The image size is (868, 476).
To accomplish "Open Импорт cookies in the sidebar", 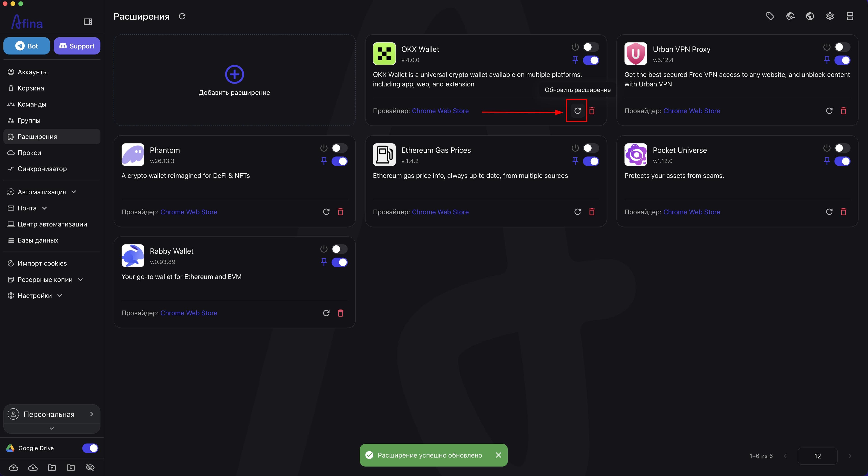I will point(52,263).
